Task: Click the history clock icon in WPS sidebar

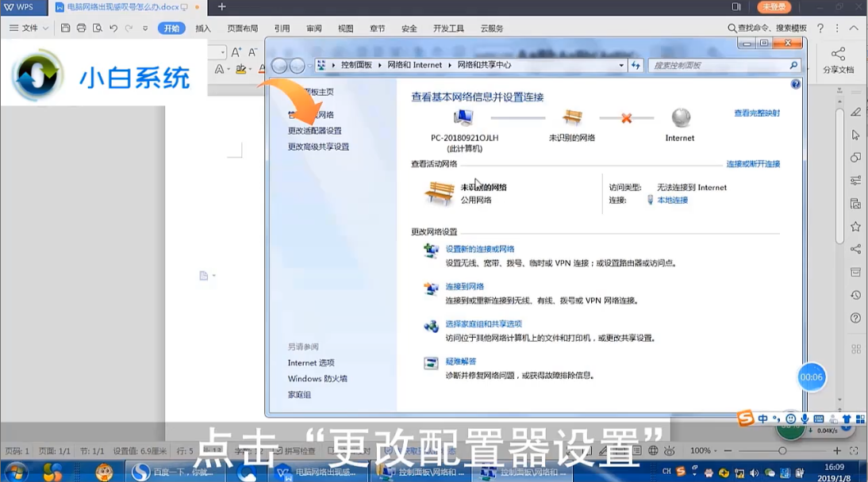Action: (x=856, y=295)
